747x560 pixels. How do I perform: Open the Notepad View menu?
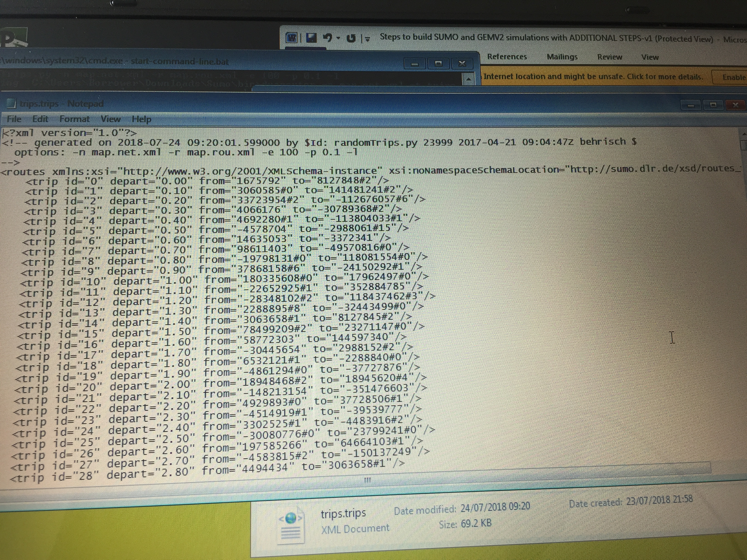coord(111,119)
